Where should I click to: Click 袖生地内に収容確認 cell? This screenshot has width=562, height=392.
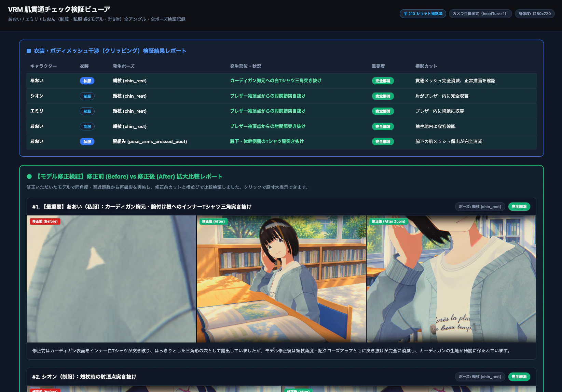point(435,126)
